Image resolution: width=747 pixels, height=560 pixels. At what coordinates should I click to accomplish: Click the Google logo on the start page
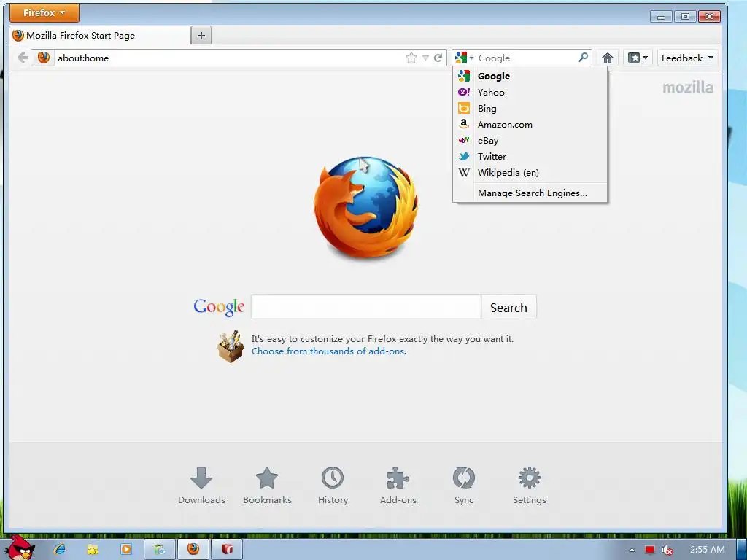219,307
